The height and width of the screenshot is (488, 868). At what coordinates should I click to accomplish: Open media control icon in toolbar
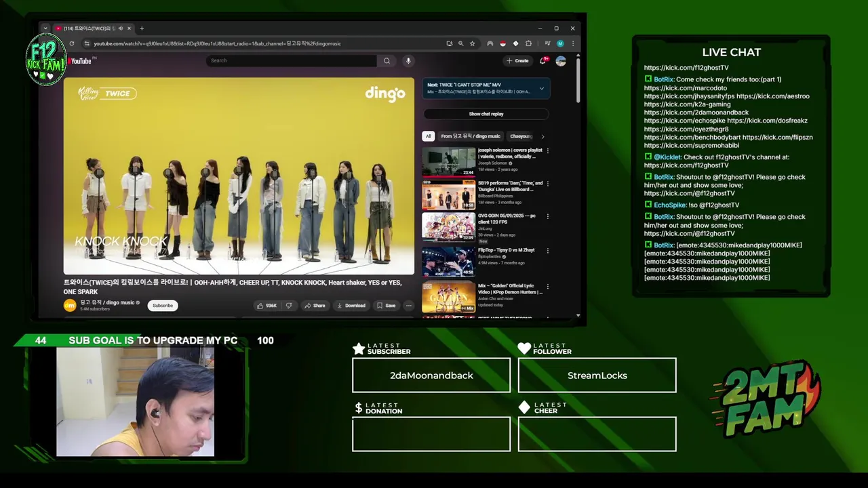pos(547,43)
